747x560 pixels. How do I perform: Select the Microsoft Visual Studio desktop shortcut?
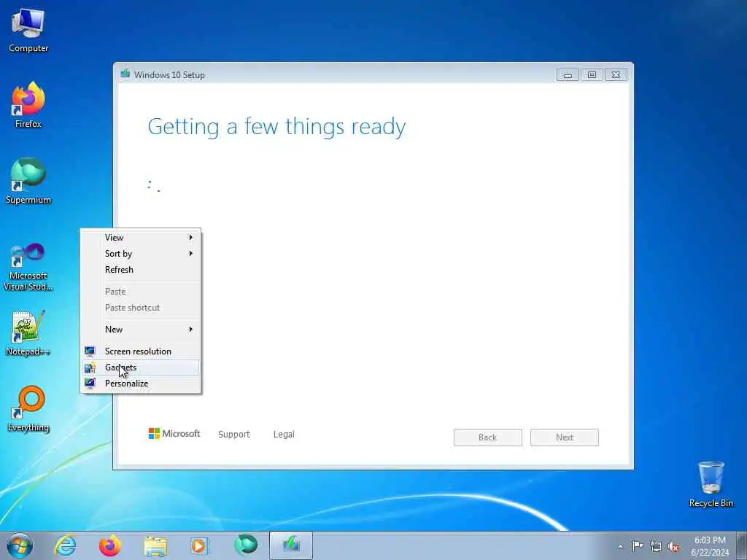tap(28, 267)
